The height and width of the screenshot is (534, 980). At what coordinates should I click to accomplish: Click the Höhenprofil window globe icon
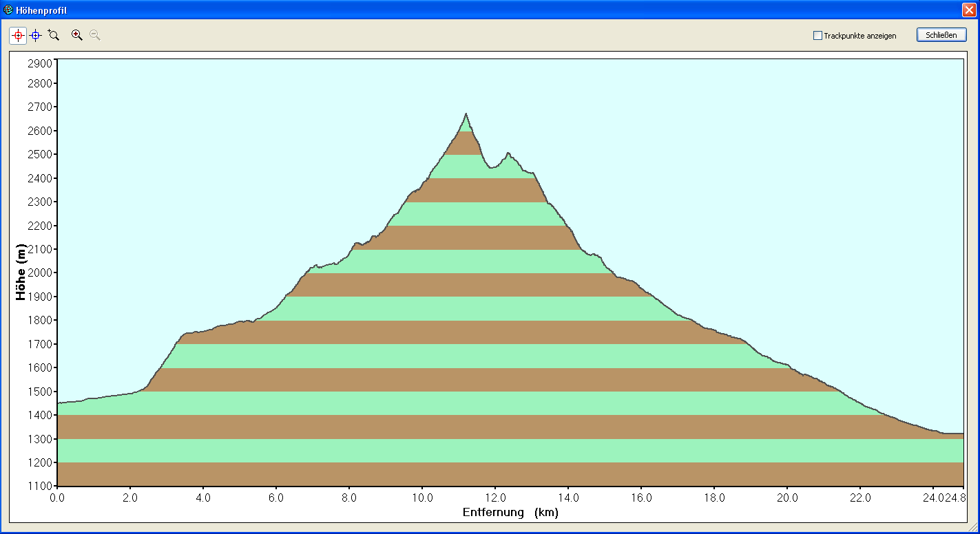pos(8,10)
